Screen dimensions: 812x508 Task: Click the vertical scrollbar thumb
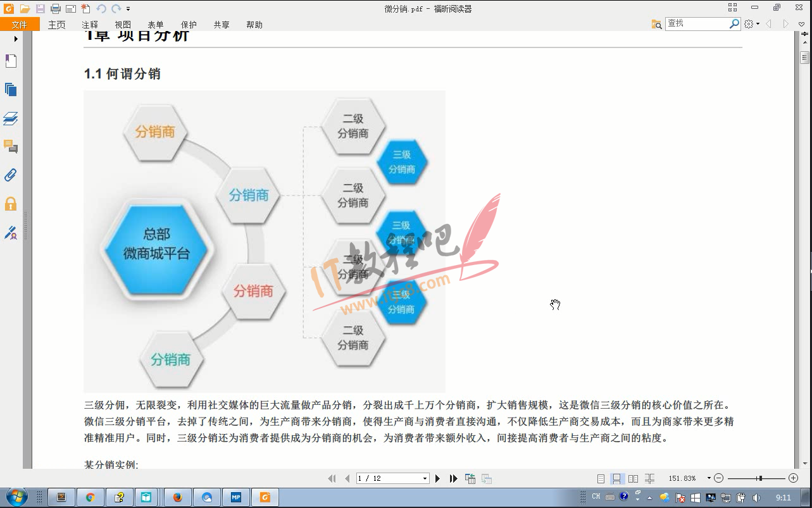pos(804,58)
